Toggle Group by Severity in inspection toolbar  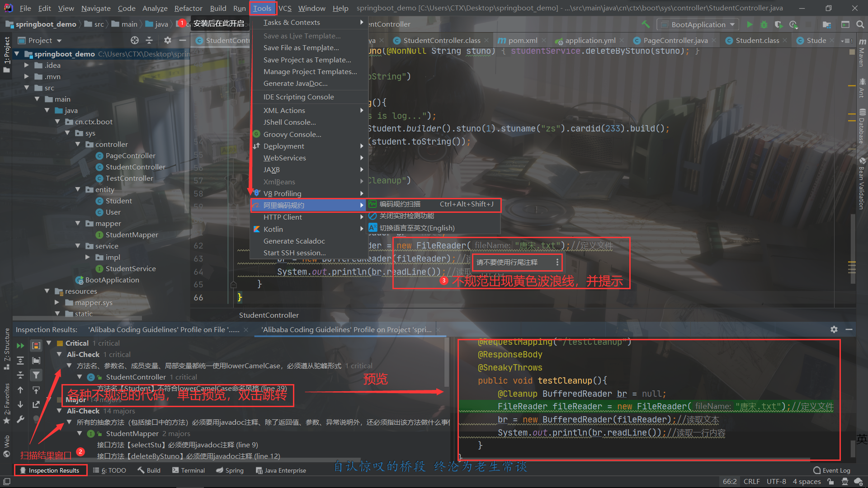[x=36, y=346]
